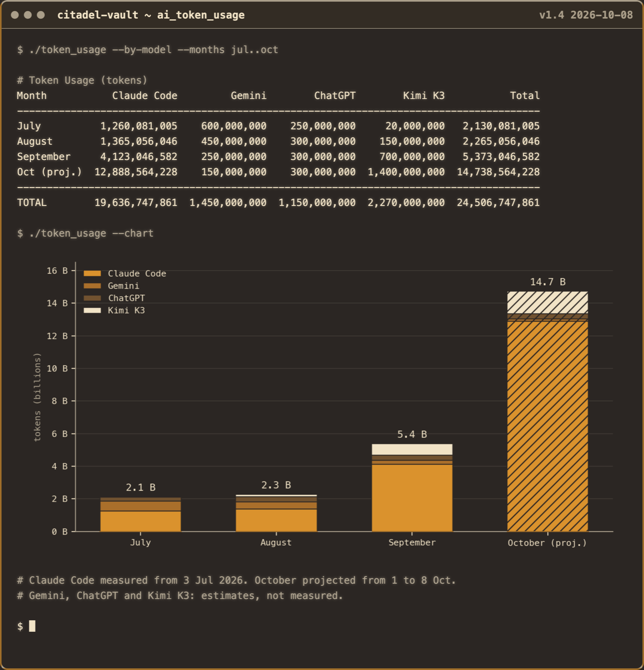This screenshot has height=670, width=644.
Task: Click the '16 B' y-axis tick label
Action: tap(57, 270)
